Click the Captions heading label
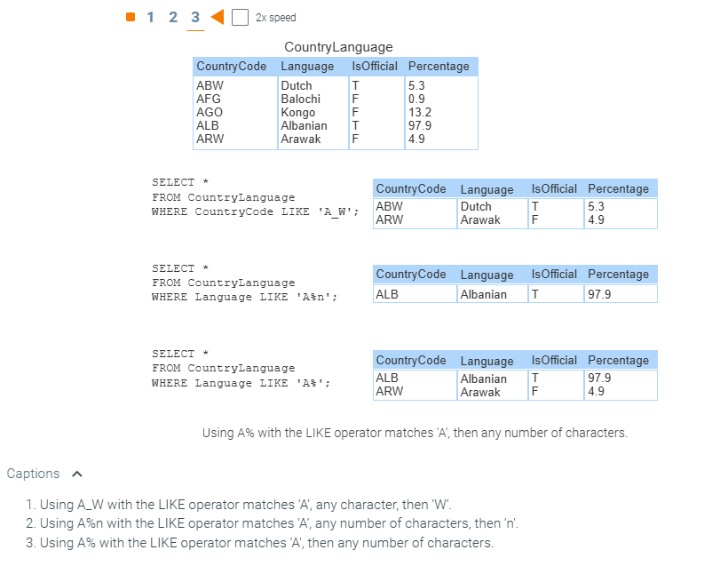 pyautogui.click(x=34, y=474)
